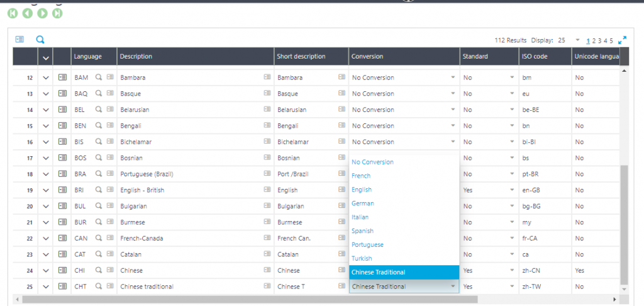Click the horizontal scrollbar thumb under the table
Screen dimensions: 644x306
[250, 300]
